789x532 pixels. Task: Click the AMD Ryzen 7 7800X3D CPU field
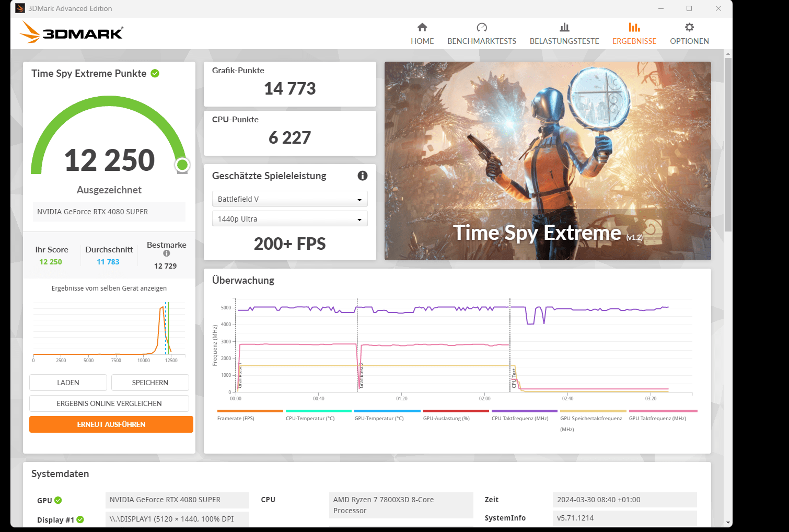(401, 505)
